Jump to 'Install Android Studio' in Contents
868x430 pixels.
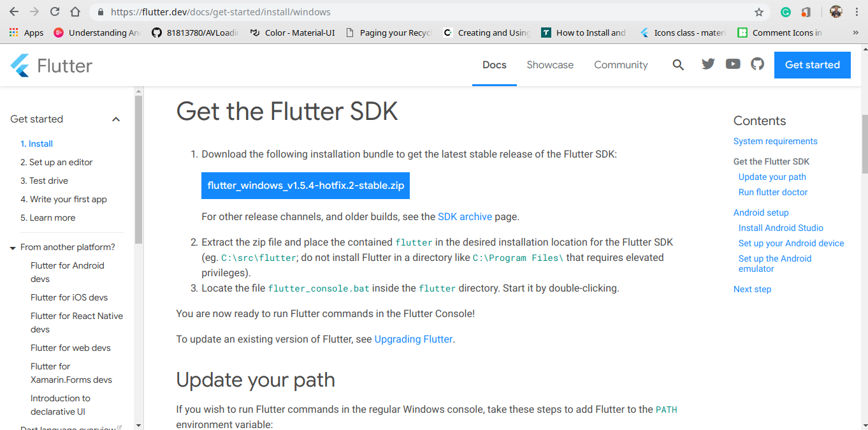781,228
